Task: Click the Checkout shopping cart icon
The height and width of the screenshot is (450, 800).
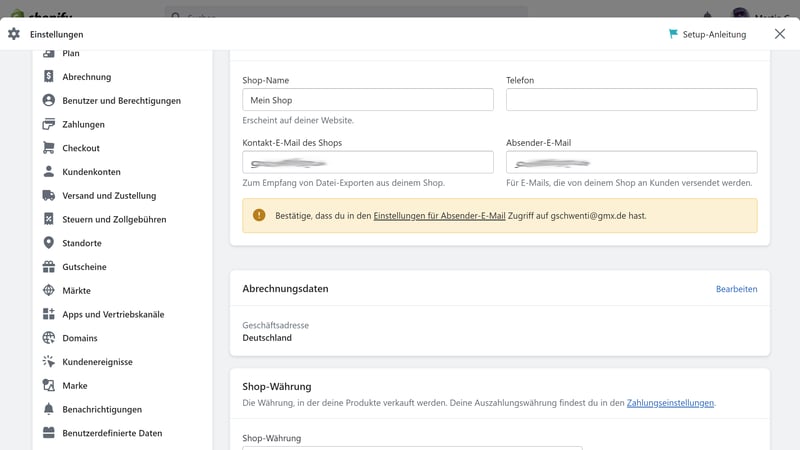Action: (x=48, y=148)
